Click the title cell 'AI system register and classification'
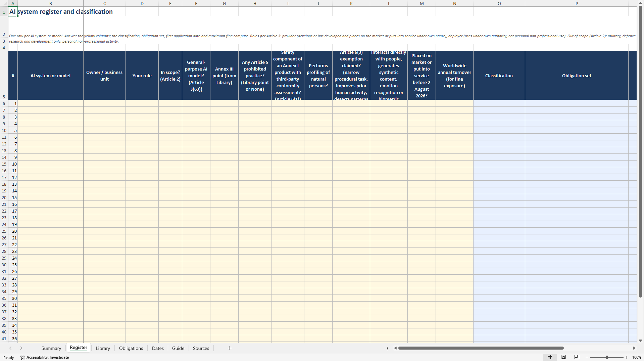The height and width of the screenshot is (361, 644). (x=61, y=11)
